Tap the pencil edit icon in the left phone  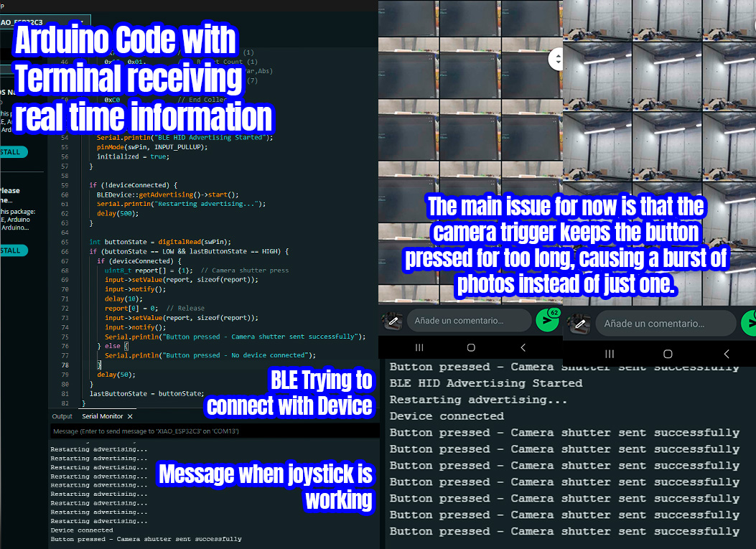(393, 321)
